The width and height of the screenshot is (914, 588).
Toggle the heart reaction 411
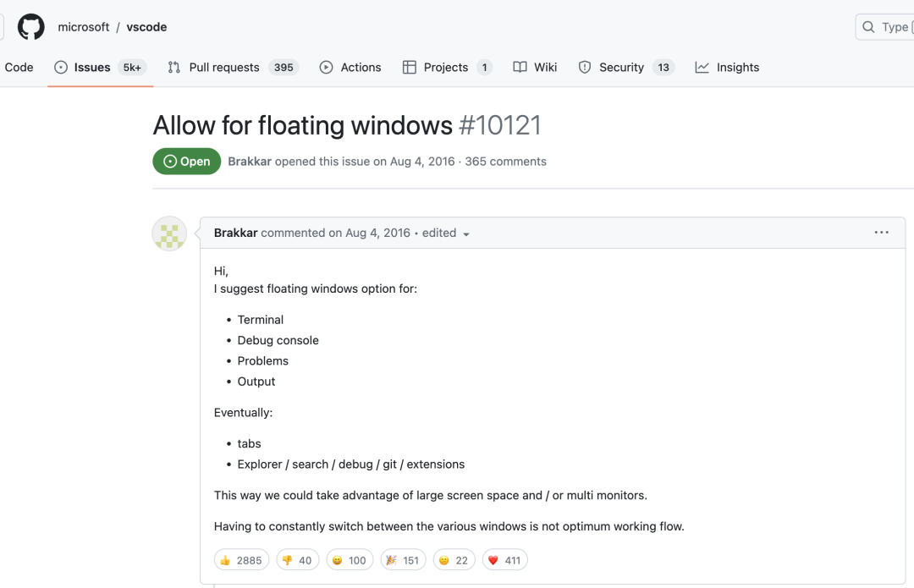pyautogui.click(x=504, y=560)
